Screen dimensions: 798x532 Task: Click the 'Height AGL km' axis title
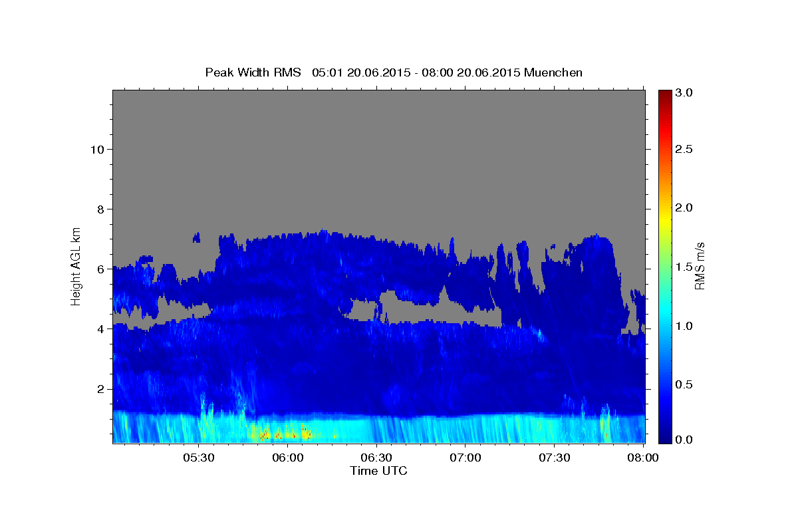coord(76,266)
